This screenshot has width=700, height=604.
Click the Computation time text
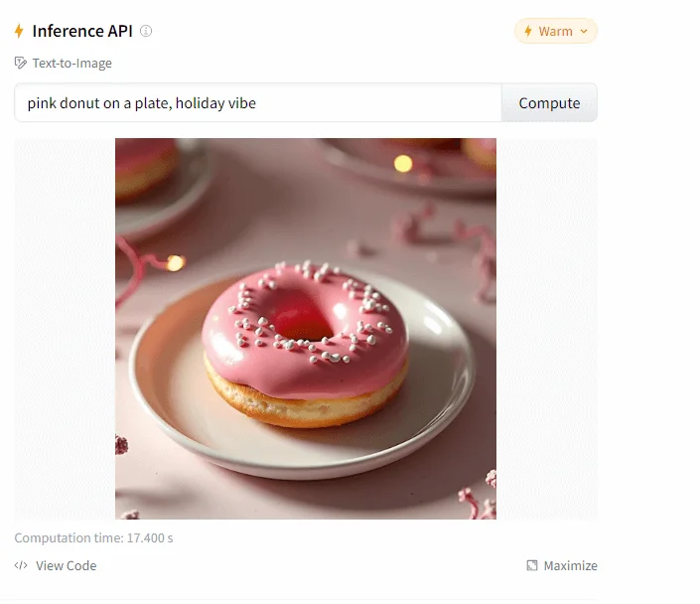[93, 538]
